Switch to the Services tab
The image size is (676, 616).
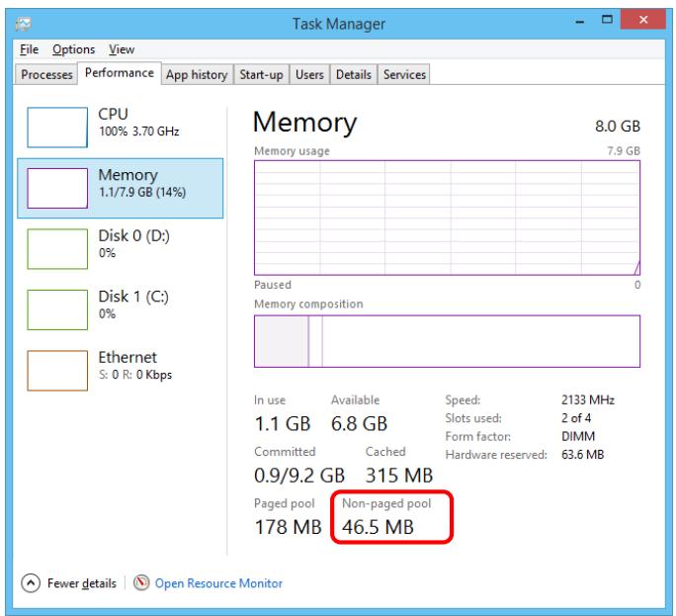[404, 74]
